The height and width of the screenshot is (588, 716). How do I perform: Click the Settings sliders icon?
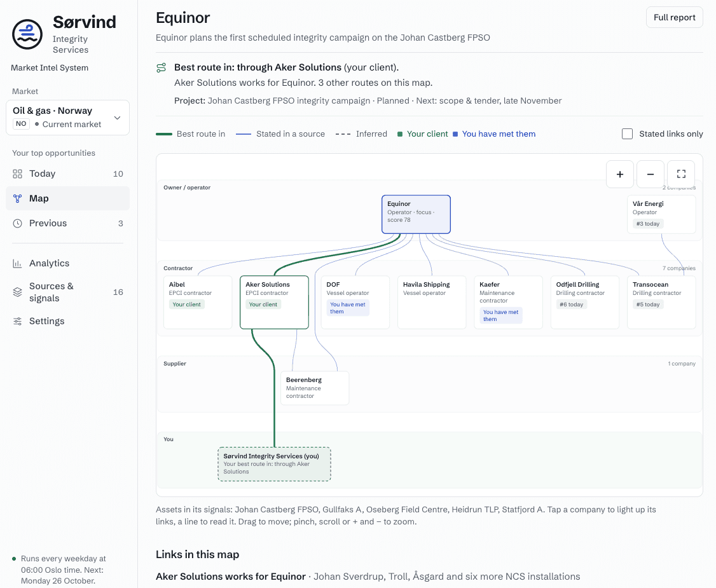pos(17,322)
